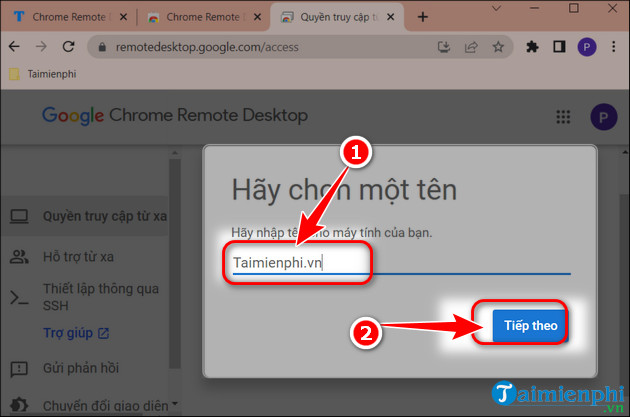630x417 pixels.
Task: Click the sidebar scrollbar
Action: click(x=174, y=263)
